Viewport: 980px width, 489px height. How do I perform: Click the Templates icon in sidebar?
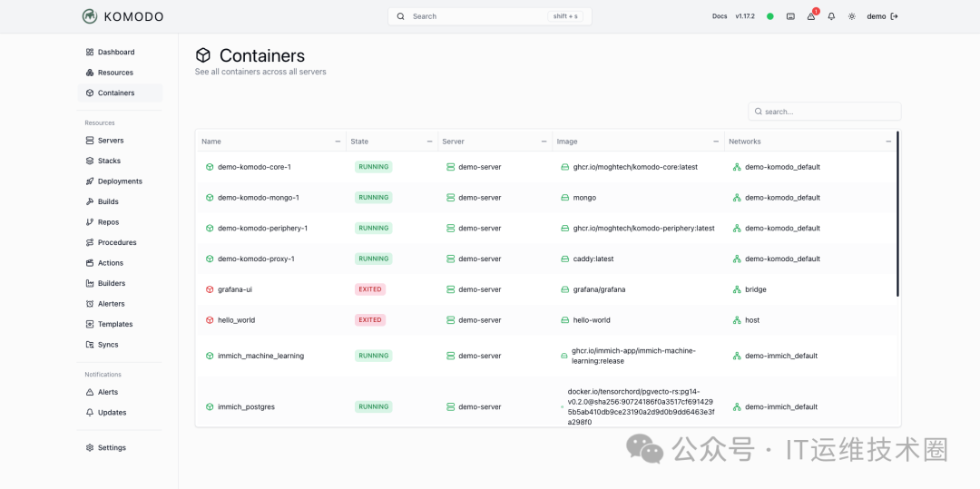[90, 324]
